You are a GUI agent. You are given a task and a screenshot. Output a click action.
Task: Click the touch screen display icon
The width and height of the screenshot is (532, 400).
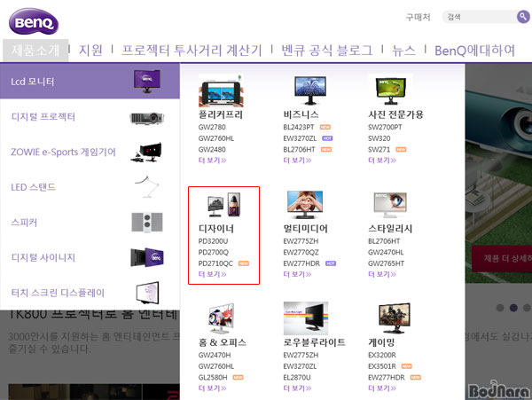147,292
